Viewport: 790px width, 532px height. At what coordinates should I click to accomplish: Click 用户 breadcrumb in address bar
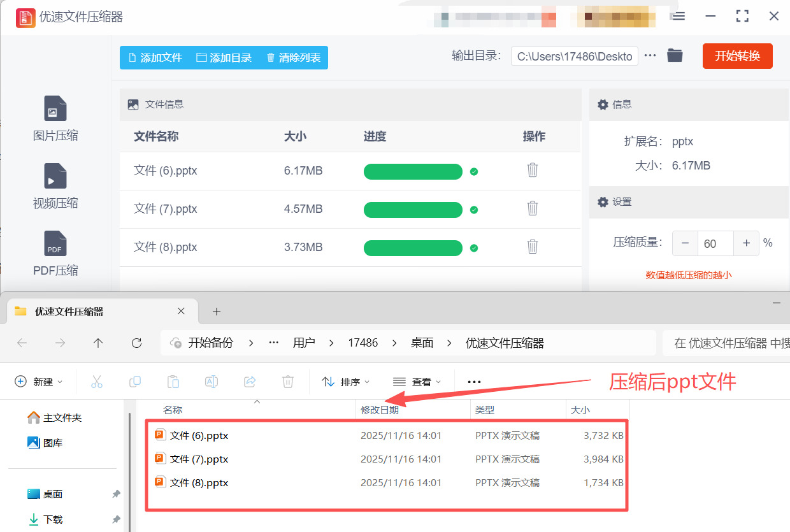pos(304,343)
